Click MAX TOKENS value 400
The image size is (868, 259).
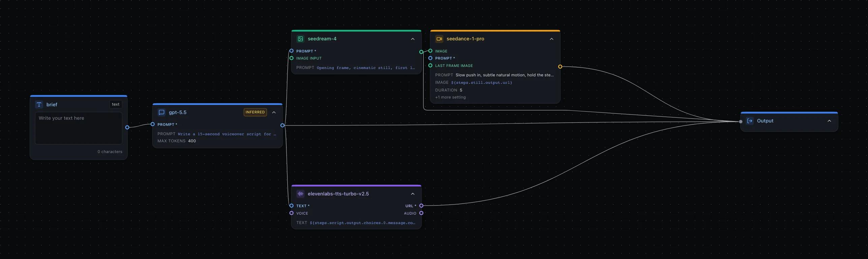pyautogui.click(x=192, y=141)
